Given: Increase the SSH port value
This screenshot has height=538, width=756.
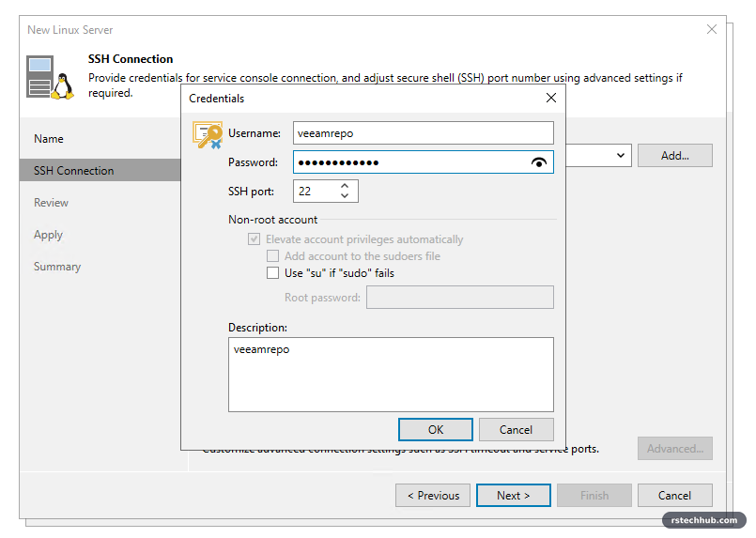Looking at the screenshot, I should point(345,186).
